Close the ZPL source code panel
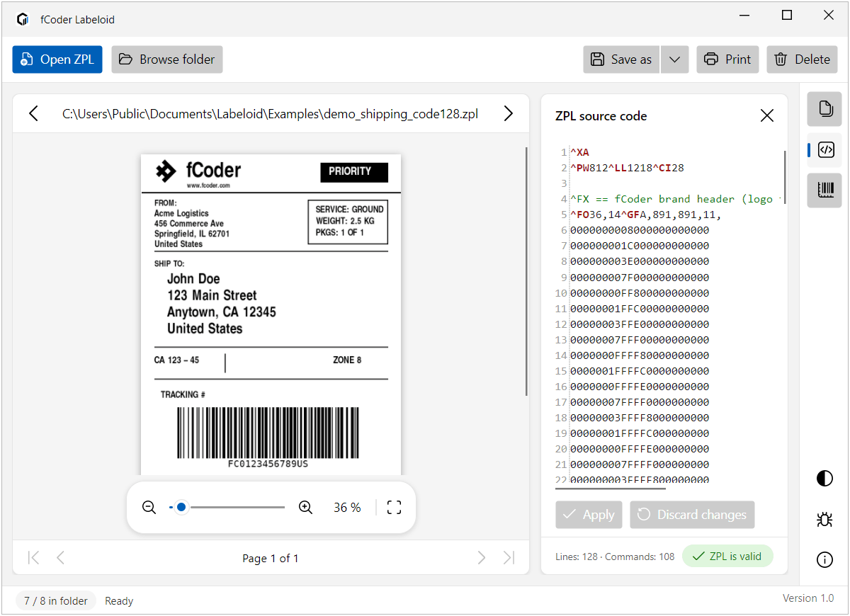The height and width of the screenshot is (616, 850). tap(766, 115)
